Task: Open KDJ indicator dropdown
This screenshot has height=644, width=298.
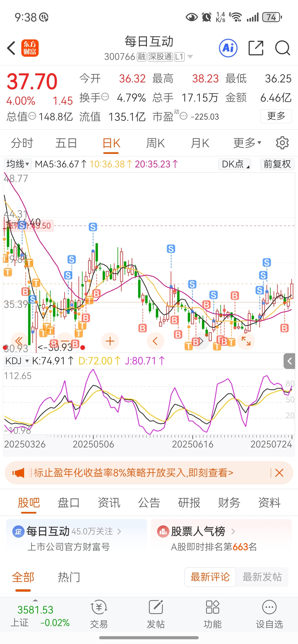Action: 18,361
